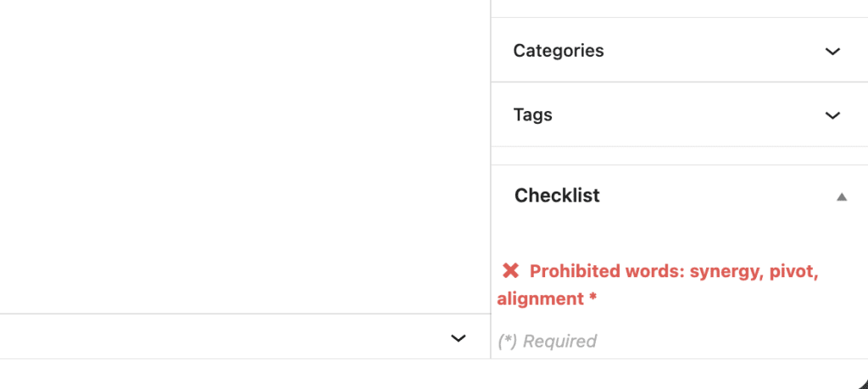Click inside the blank editor content area
The height and width of the screenshot is (389, 868).
point(244,153)
